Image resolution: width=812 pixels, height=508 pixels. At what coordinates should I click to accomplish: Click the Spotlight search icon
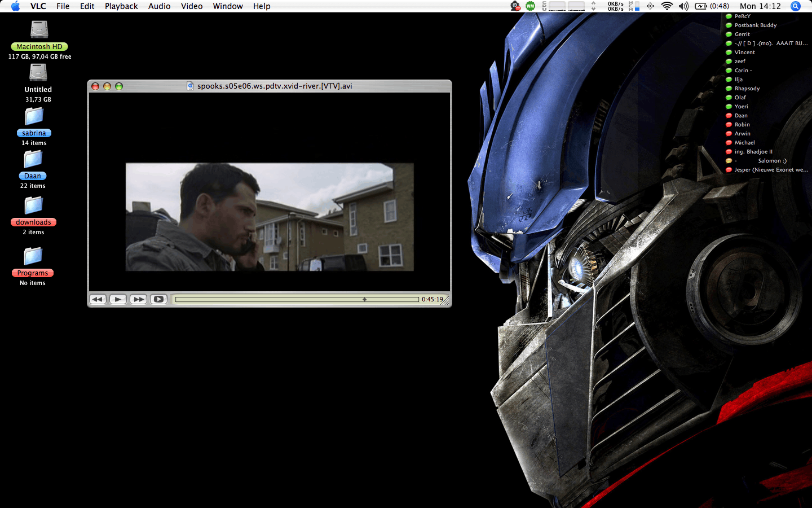pyautogui.click(x=795, y=6)
